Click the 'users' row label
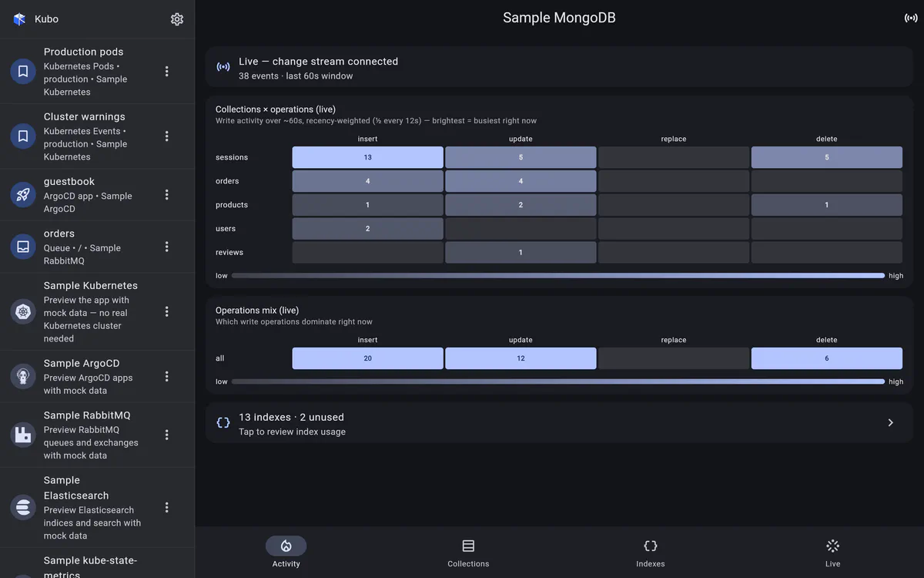 (226, 229)
